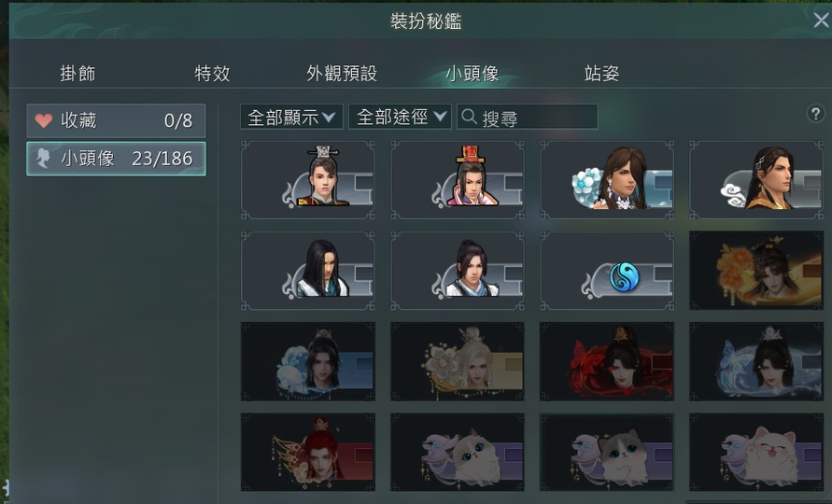Switch to the 站姿 tab
The width and height of the screenshot is (832, 504).
click(601, 73)
